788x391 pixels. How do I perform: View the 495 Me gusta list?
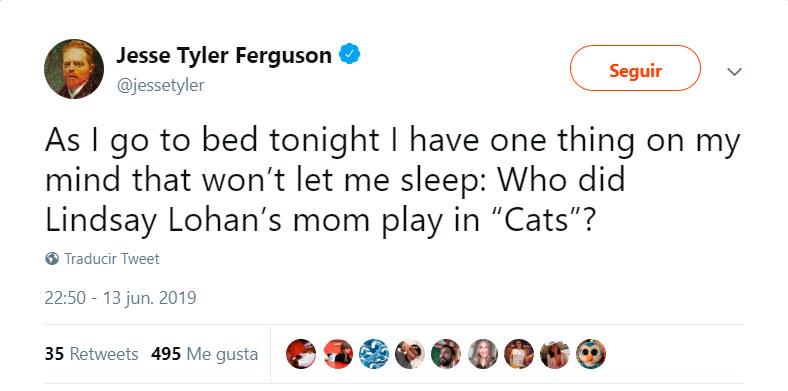[205, 354]
